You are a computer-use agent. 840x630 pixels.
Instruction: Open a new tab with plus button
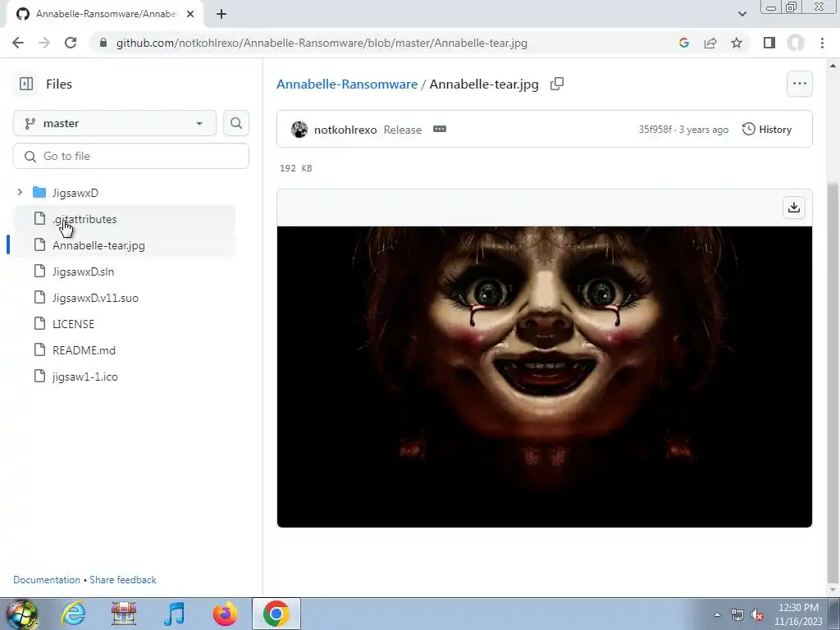coord(221,14)
